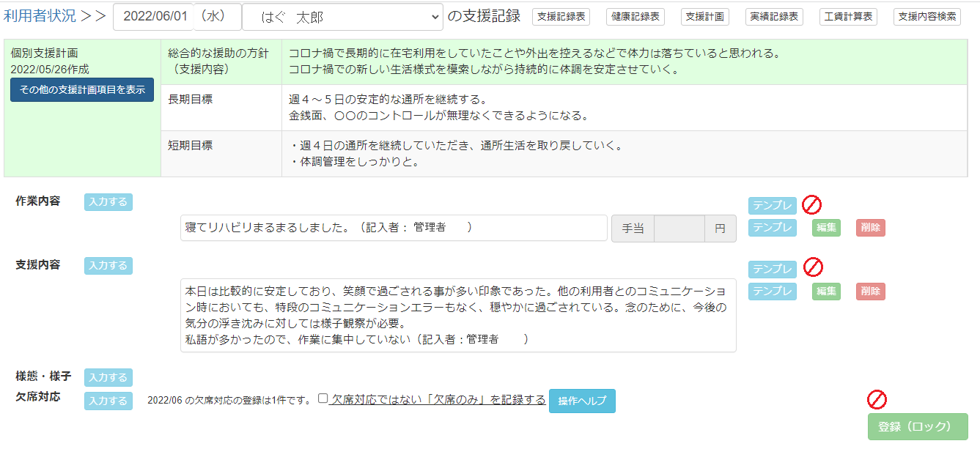Toggle the 「欠席のみ」を記録する checkbox
980x449 pixels.
click(x=323, y=399)
